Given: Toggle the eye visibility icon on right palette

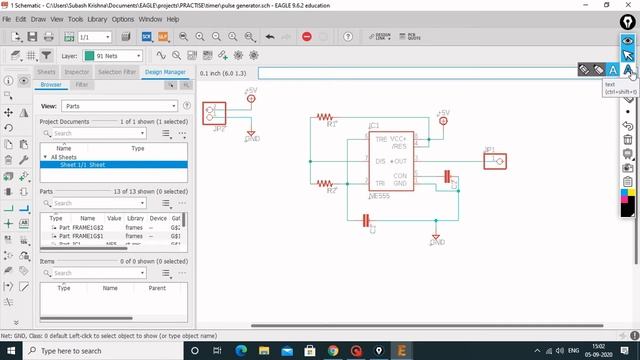Looking at the screenshot, I should click(x=628, y=40).
